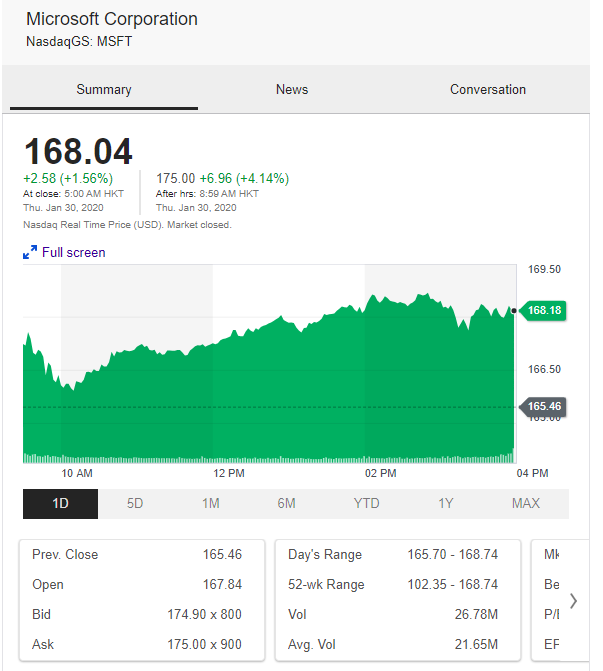
Task: Click the Prev. Close label
Action: coord(65,555)
